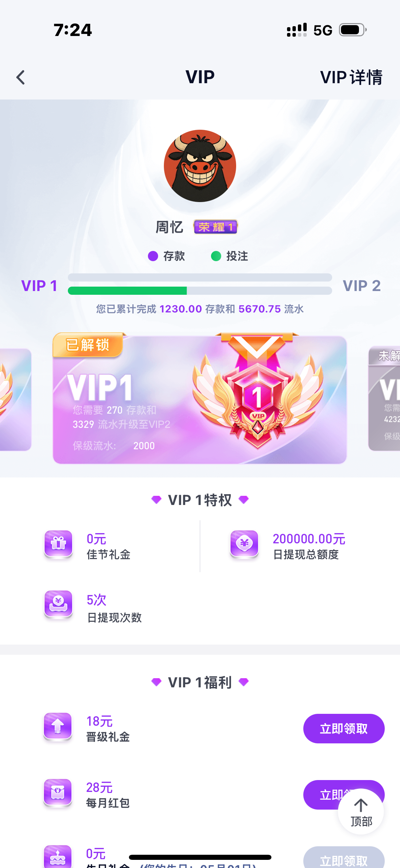Image resolution: width=400 pixels, height=868 pixels.
Task: Tap the back arrow icon
Action: coord(21,77)
